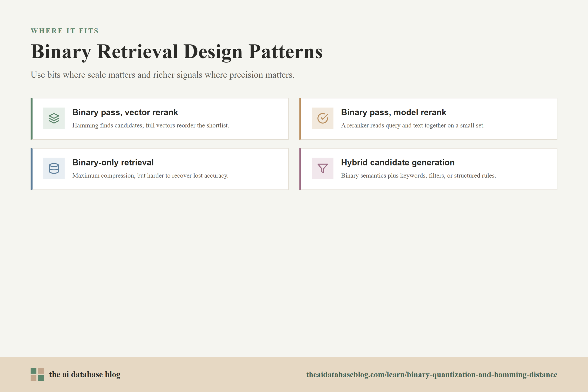Click the 'WHERE IT FITS' label
This screenshot has height=392, width=588.
65,31
